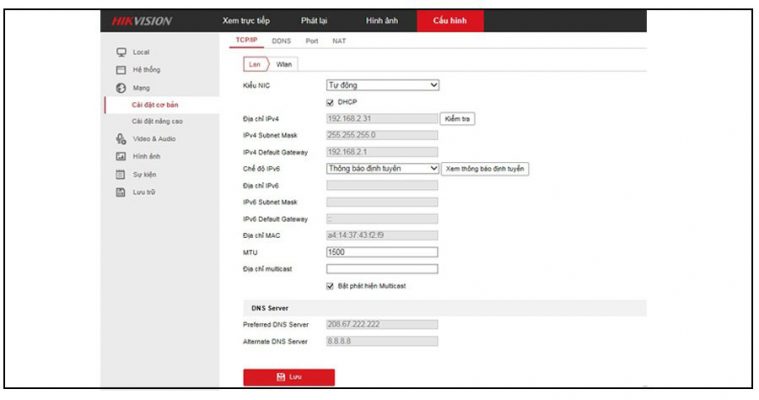Select the Wlan sub-tab
Viewport: 759px width, 400px height.
285,64
